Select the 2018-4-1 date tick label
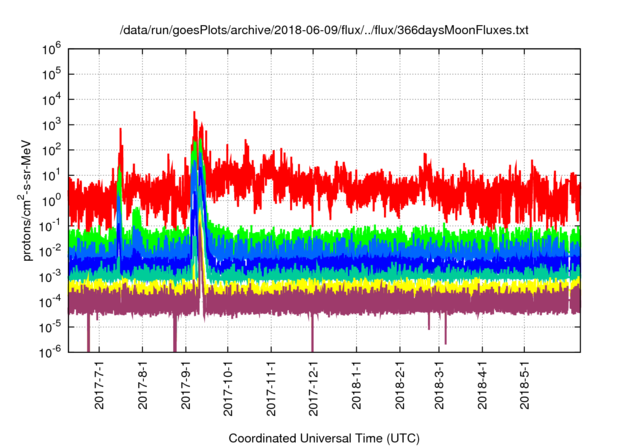The image size is (640, 448). pyautogui.click(x=481, y=386)
